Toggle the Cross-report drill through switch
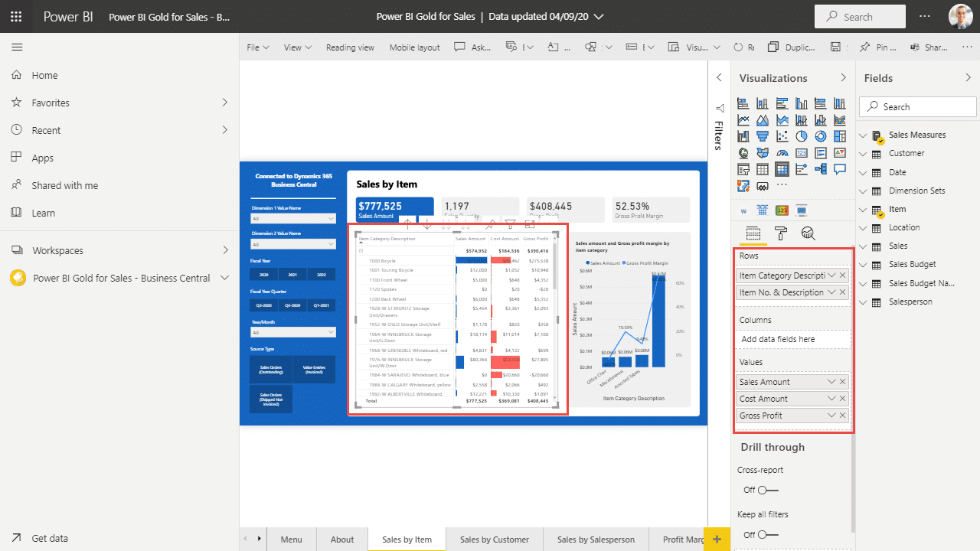 tap(768, 490)
